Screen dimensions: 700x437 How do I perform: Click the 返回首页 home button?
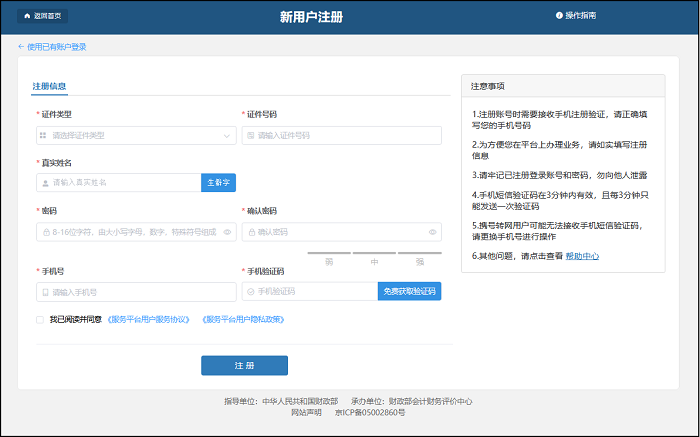click(x=41, y=16)
